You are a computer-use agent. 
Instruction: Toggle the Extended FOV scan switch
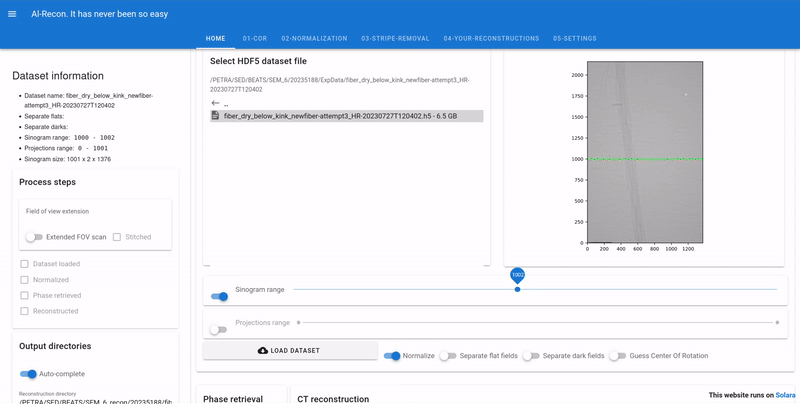click(x=34, y=237)
